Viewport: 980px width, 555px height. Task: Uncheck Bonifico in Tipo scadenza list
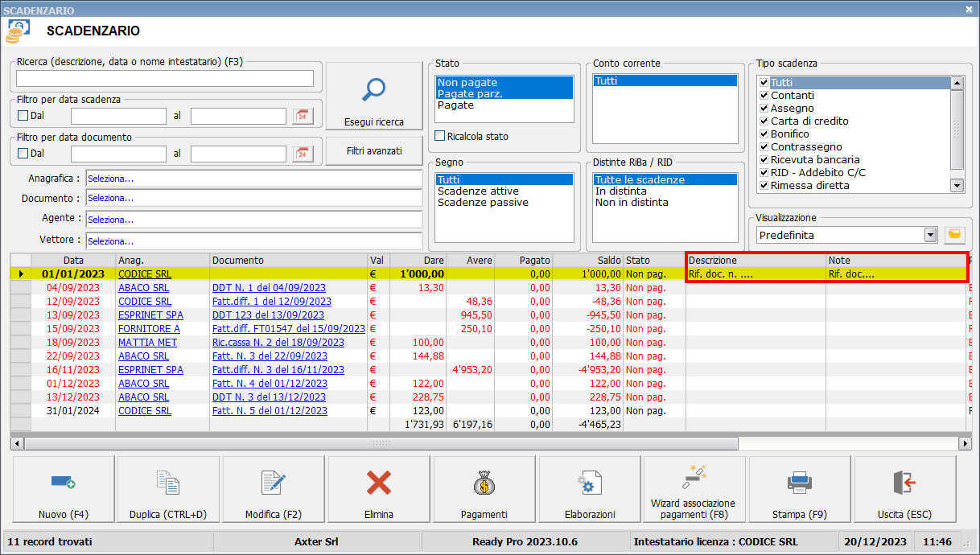pyautogui.click(x=764, y=134)
